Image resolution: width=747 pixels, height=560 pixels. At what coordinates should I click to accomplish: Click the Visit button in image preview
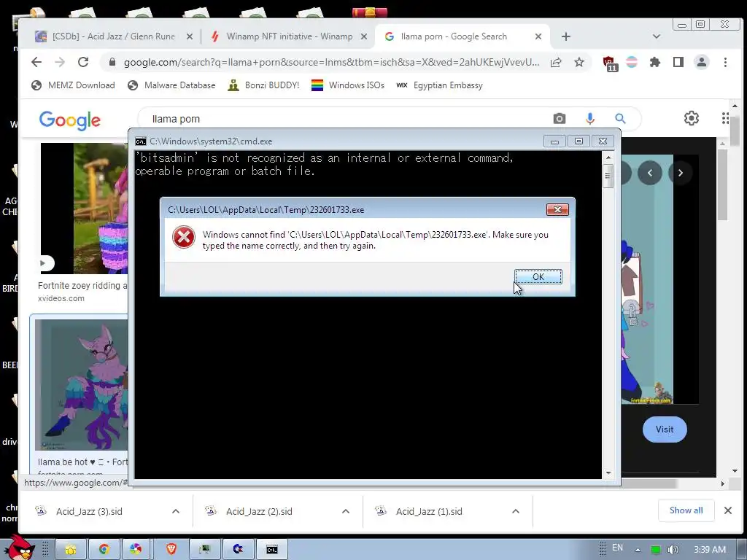point(665,429)
